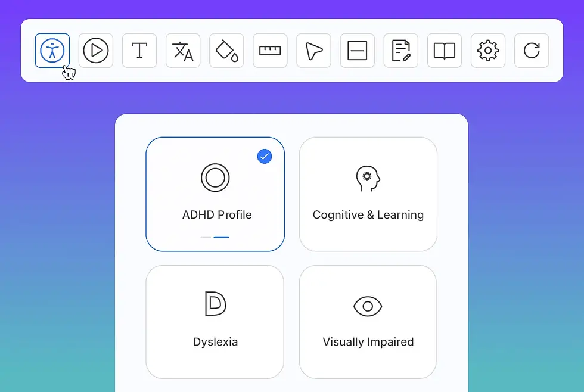This screenshot has height=392, width=584.
Task: Enable the Cognitive & Learning profile card
Action: point(368,194)
